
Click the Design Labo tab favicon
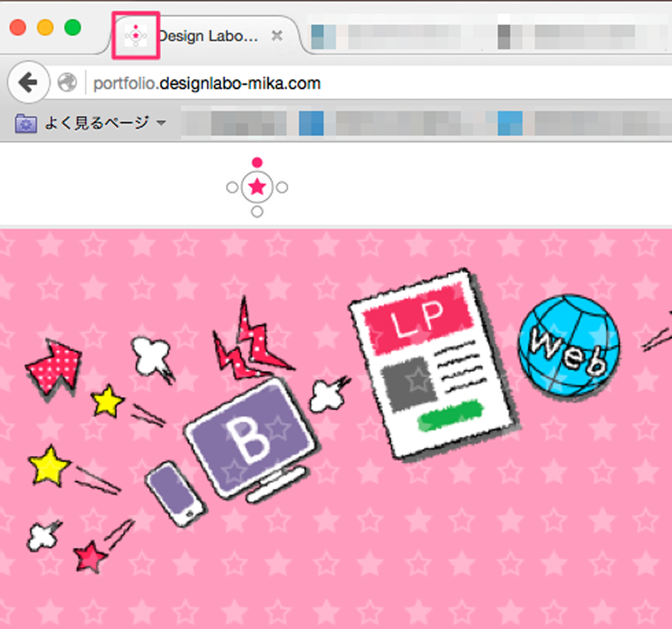135,35
